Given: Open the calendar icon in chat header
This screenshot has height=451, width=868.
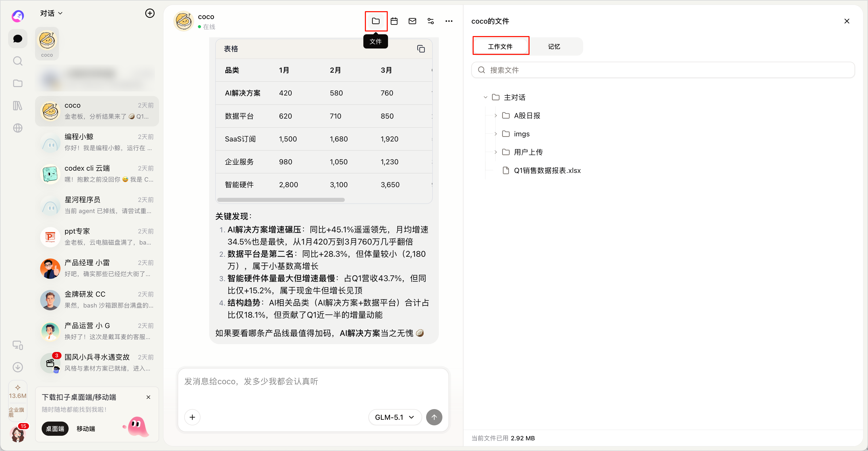Looking at the screenshot, I should point(394,21).
